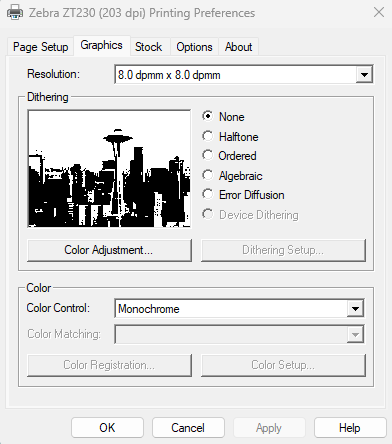Image resolution: width=392 pixels, height=444 pixels.
Task: Click the Color Matching dropdown arrow
Action: [x=355, y=334]
